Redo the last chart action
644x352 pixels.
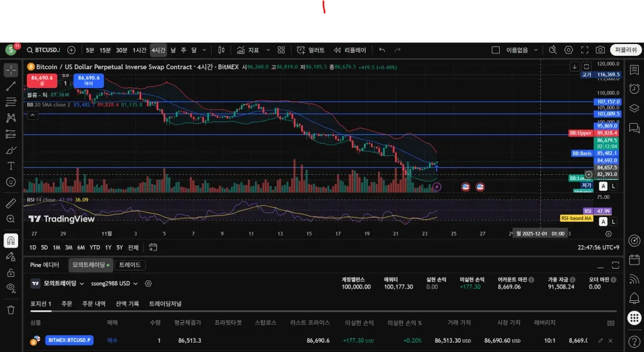[397, 50]
